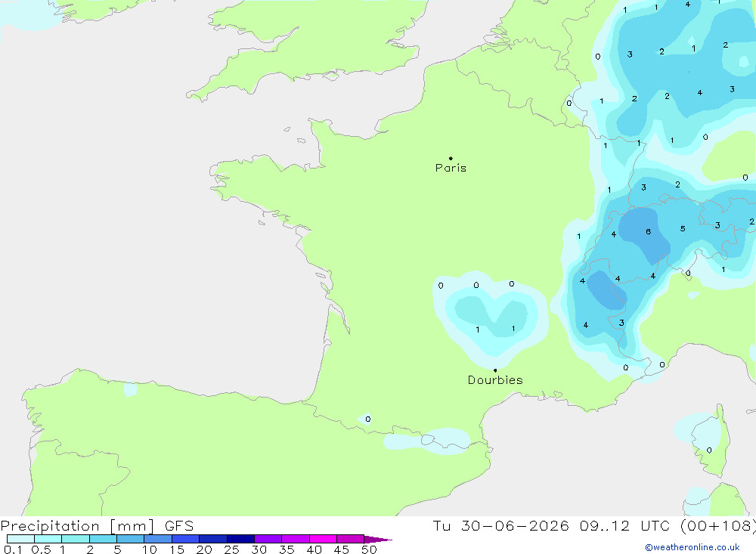This screenshot has width=756, height=554.
Task: Click the 0.5 to 1 mm legend swatch
Action: (48, 539)
